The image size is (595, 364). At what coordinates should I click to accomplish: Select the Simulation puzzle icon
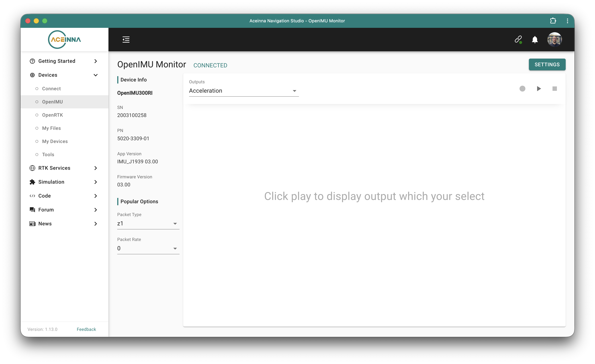pyautogui.click(x=32, y=182)
